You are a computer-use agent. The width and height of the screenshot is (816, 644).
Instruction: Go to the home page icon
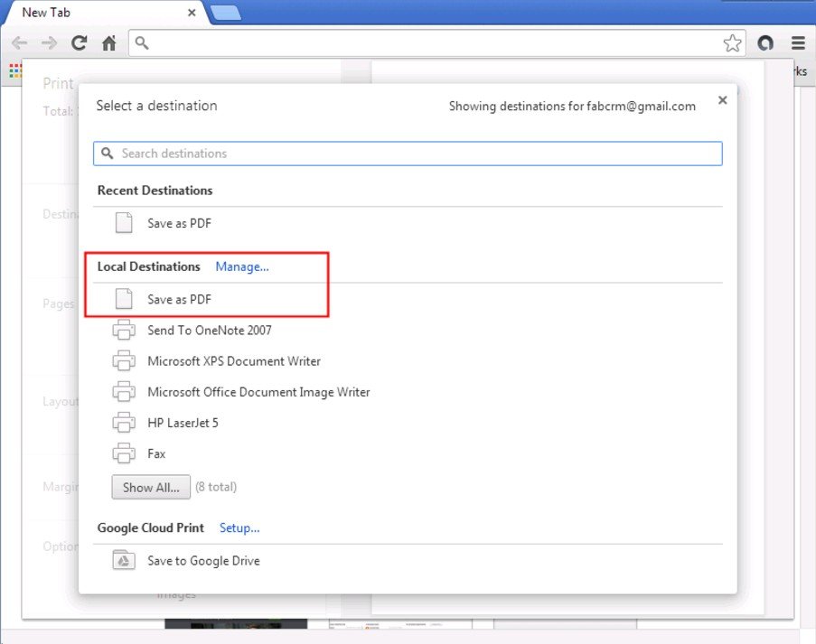click(x=108, y=42)
